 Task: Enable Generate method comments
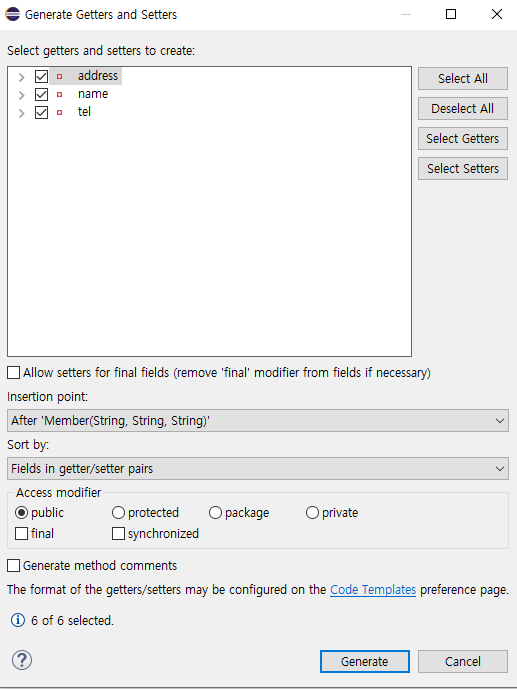[14, 566]
